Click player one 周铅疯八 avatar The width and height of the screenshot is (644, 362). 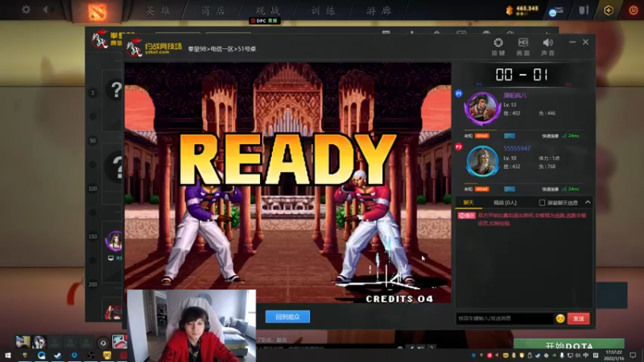[x=482, y=108]
